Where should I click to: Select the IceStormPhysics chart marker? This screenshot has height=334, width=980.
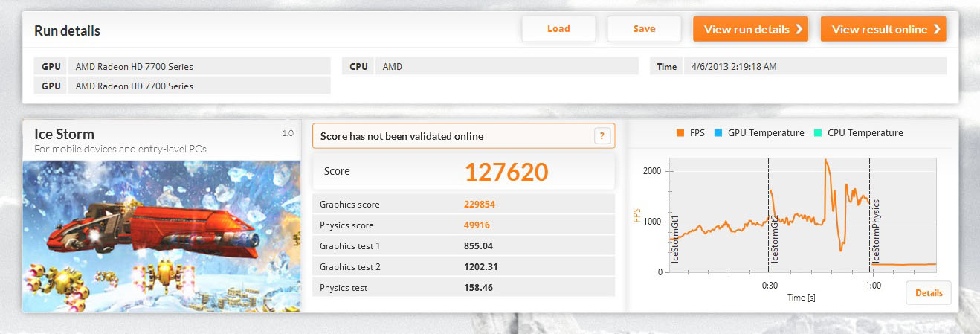coord(877,231)
